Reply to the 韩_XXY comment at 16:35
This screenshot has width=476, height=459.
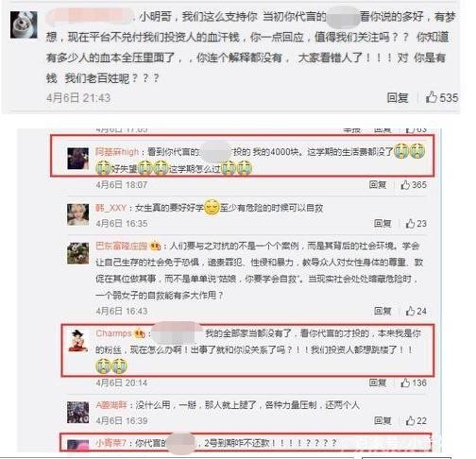(x=382, y=223)
